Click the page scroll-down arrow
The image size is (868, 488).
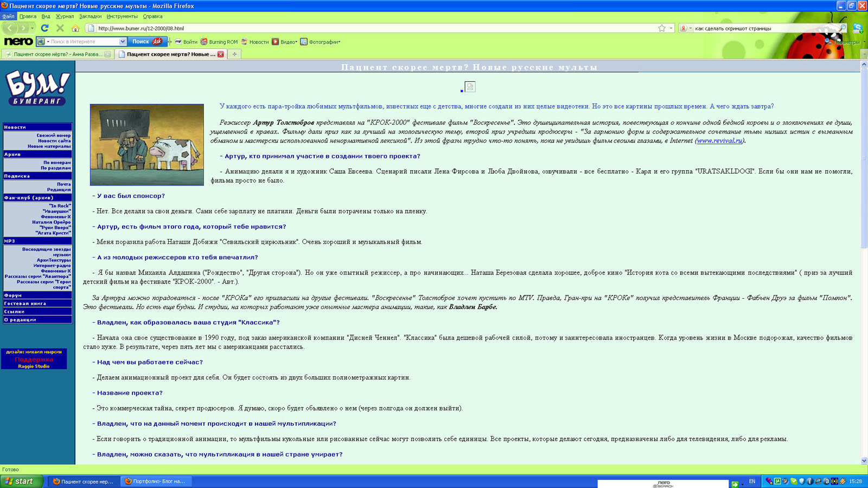pyautogui.click(x=864, y=460)
